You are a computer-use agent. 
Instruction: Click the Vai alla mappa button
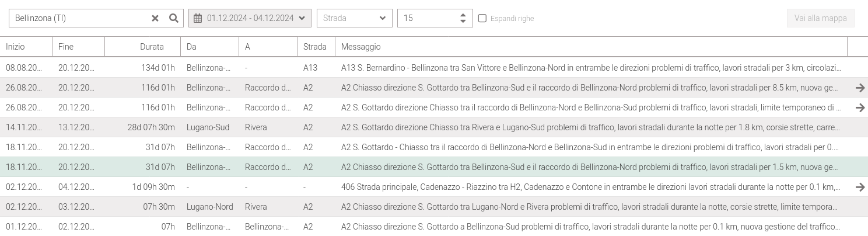[x=820, y=18]
